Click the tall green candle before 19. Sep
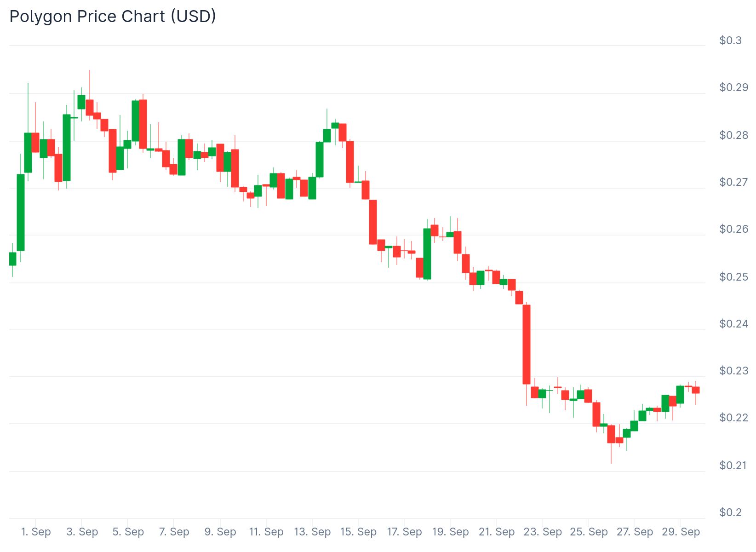This screenshot has height=552, width=756. point(427,254)
